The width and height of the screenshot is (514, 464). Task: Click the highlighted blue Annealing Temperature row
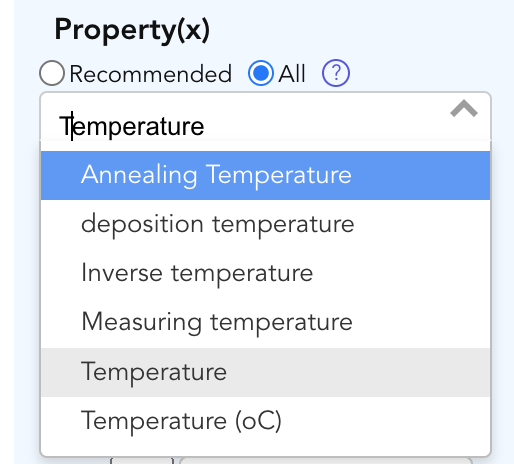pos(265,175)
